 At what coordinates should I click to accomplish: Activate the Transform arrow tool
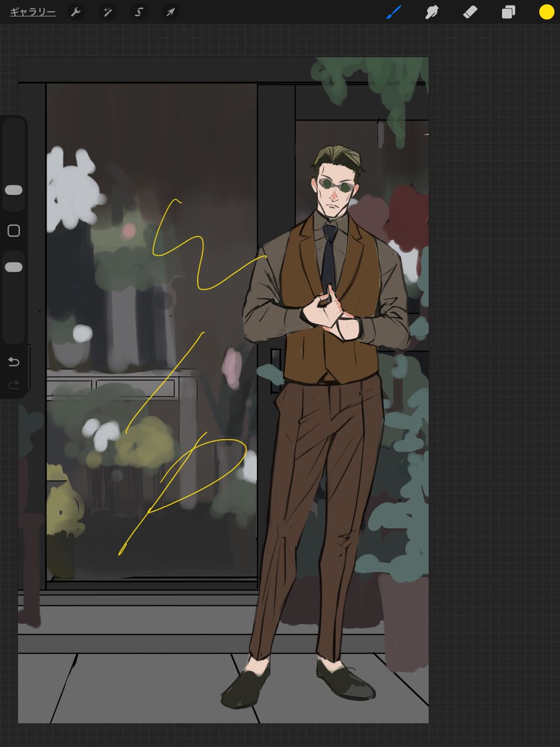pyautogui.click(x=170, y=12)
